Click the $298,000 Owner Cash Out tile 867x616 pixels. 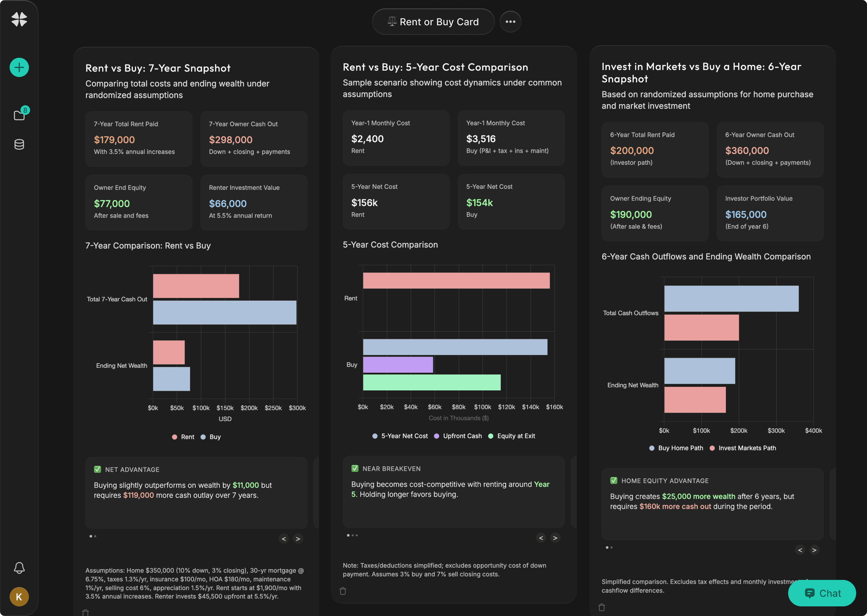[253, 139]
